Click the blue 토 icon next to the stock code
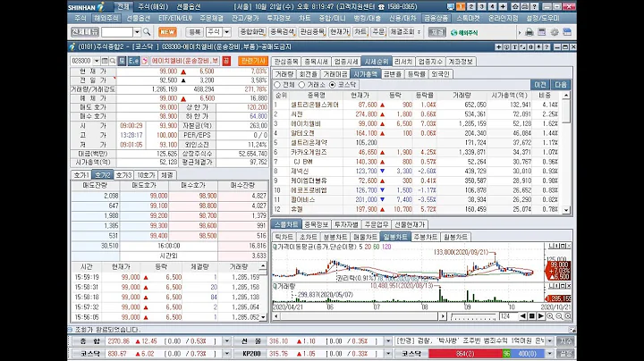Image resolution: width=644 pixels, height=361 pixels. click(122, 61)
